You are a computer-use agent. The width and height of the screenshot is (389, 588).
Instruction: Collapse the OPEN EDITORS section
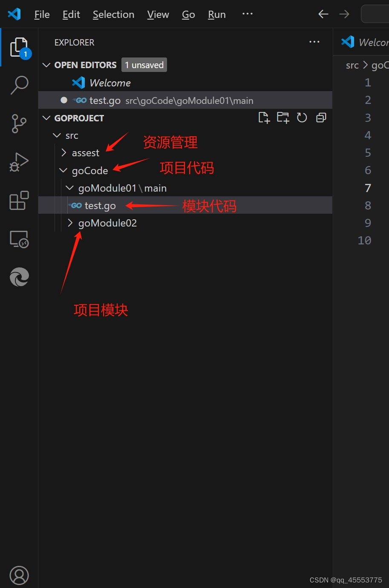click(46, 65)
